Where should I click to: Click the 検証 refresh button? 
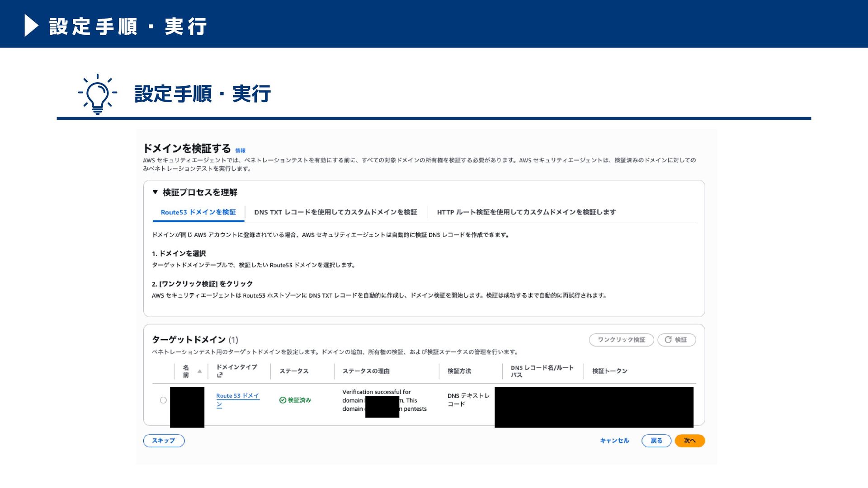coord(677,340)
